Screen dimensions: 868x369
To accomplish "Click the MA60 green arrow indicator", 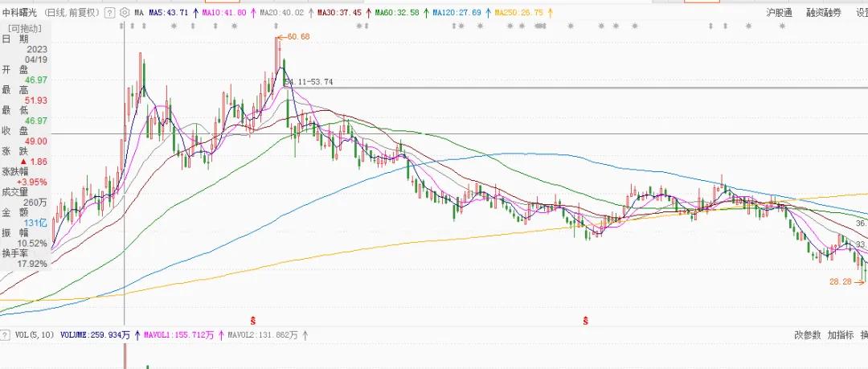I will pos(427,14).
